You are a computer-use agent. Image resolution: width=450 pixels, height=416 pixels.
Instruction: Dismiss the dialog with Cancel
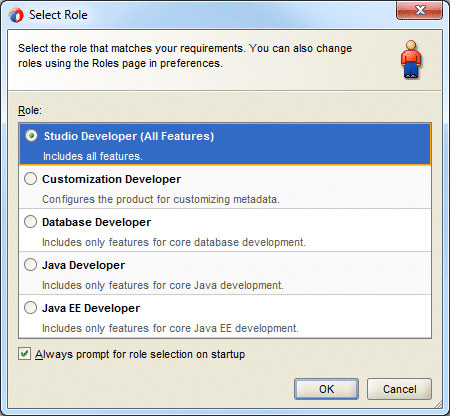click(x=399, y=389)
